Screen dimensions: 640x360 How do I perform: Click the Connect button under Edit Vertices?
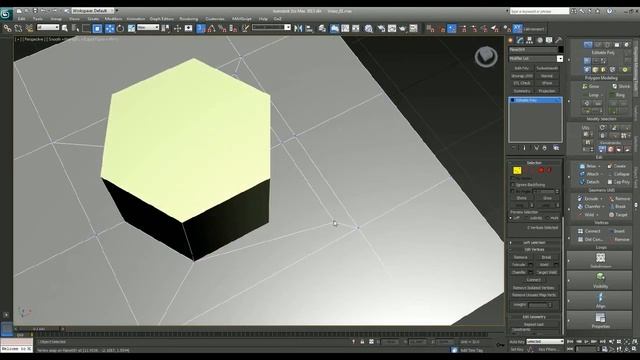tap(533, 280)
